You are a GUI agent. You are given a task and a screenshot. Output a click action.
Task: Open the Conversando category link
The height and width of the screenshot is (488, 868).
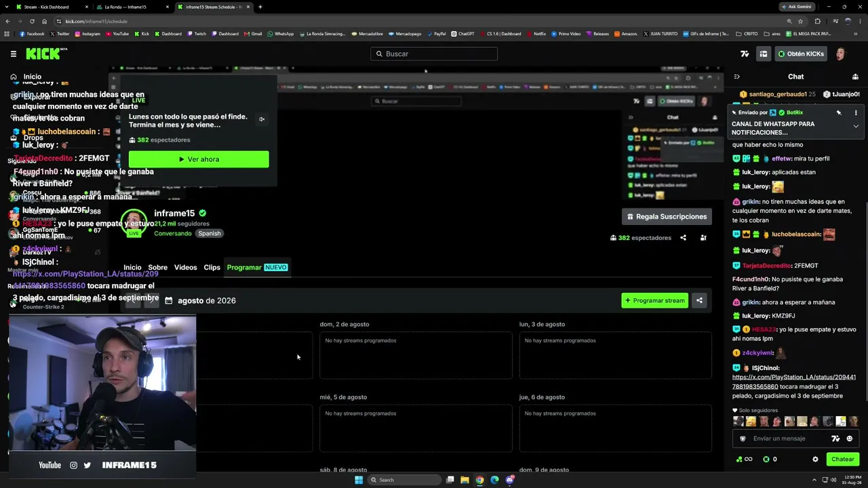pyautogui.click(x=173, y=233)
